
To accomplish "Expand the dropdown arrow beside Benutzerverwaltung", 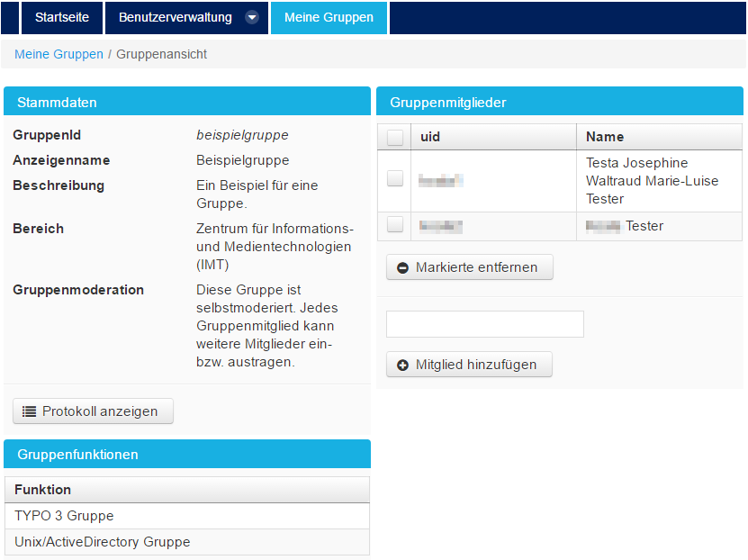I will [252, 17].
